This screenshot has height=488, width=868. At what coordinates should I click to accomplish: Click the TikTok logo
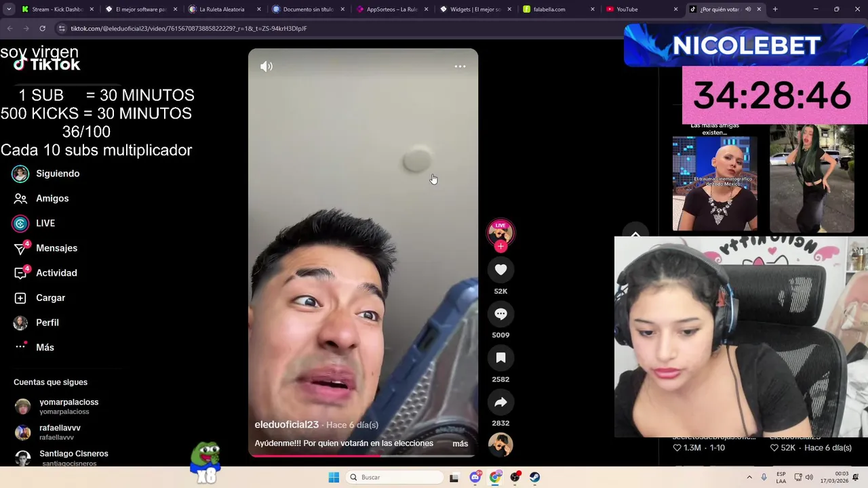click(47, 64)
